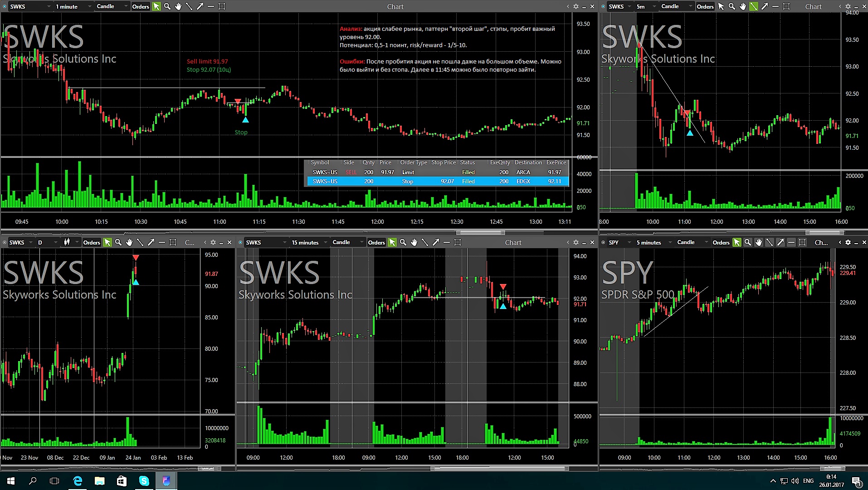The image size is (868, 490).
Task: Open '1 minute' timeframe dropdown
Action: point(73,6)
